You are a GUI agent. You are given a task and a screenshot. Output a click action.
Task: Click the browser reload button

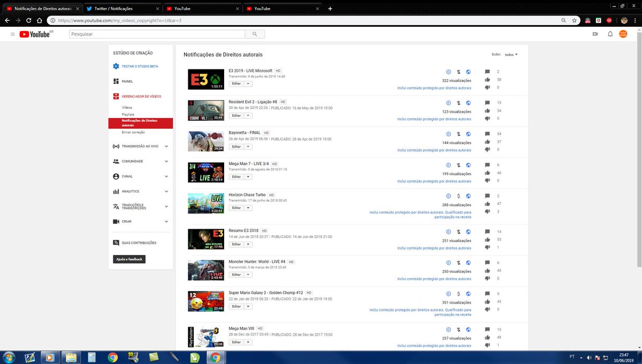click(x=28, y=20)
